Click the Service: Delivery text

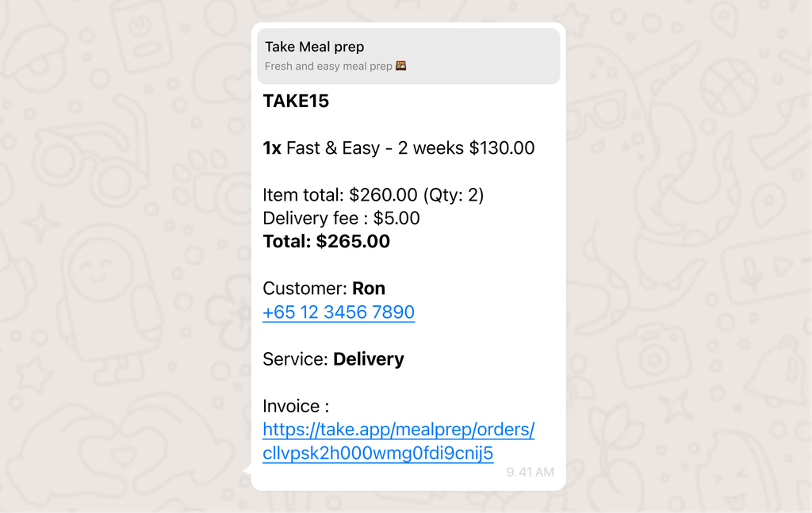pyautogui.click(x=333, y=358)
